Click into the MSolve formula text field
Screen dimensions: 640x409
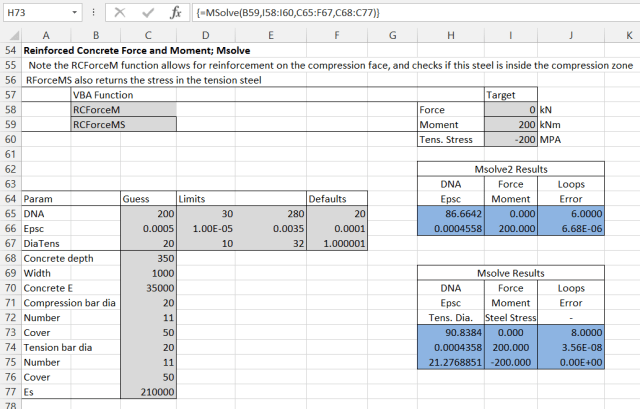400,13
